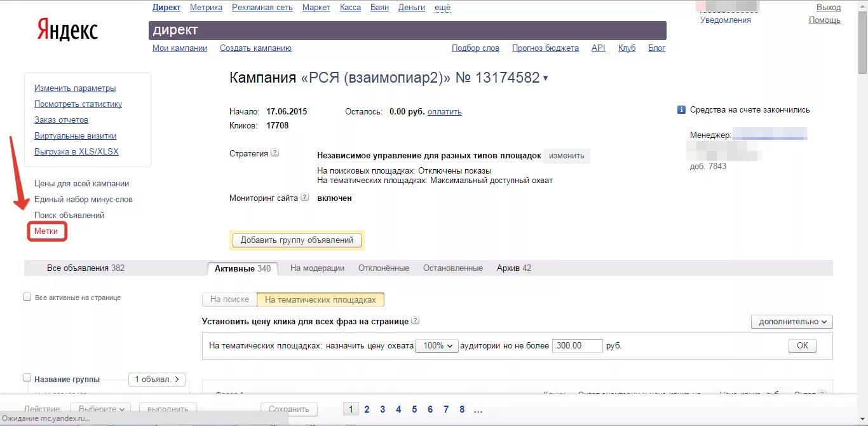Viewport: 868px width, 426px height.
Task: Open Подбор слов link
Action: [475, 48]
